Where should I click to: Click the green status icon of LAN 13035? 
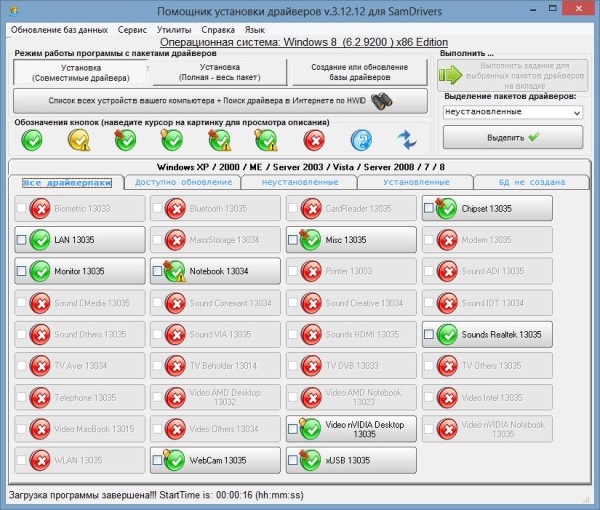click(x=40, y=240)
